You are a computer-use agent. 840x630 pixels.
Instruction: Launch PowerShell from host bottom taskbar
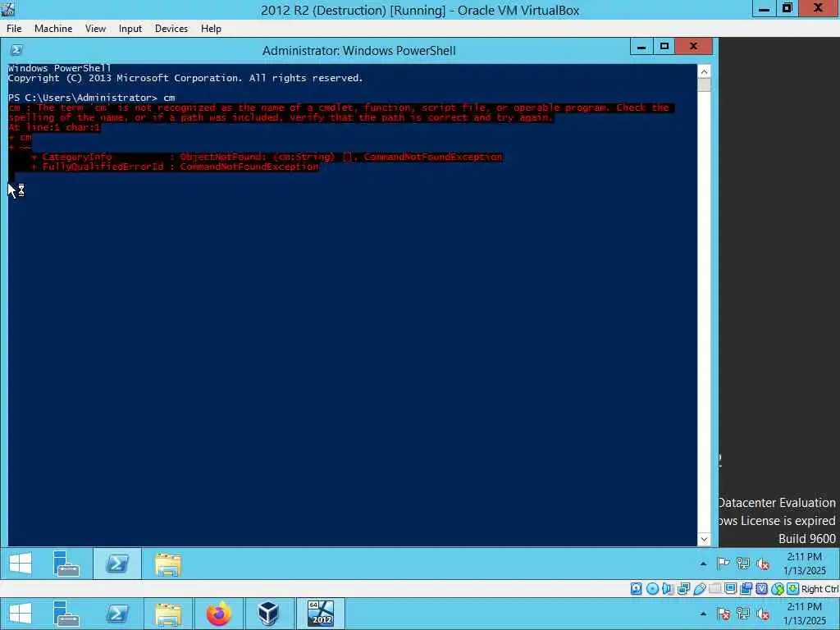pyautogui.click(x=117, y=614)
